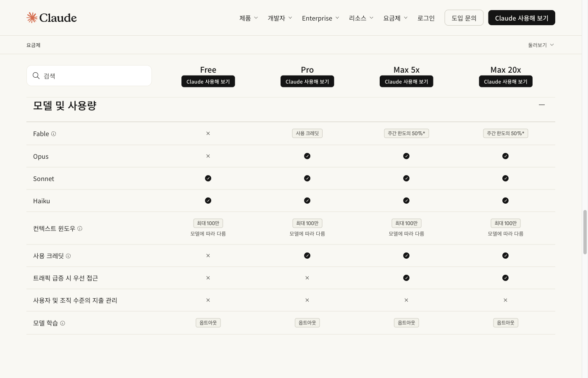Open the 요금제 dropdown in top navigation
The height and width of the screenshot is (378, 588).
[x=395, y=18]
